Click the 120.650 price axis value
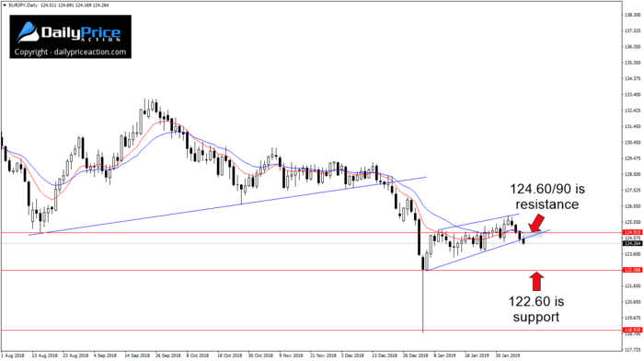This screenshot has width=644, height=361. coord(633,302)
